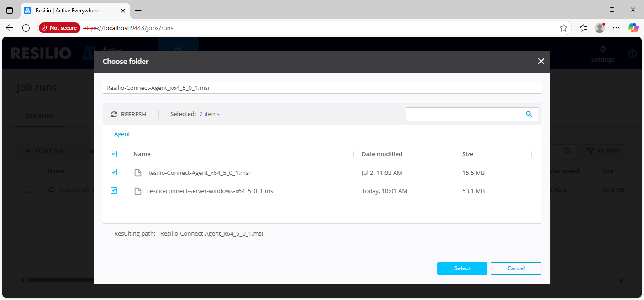644x300 pixels.
Task: Navigate to the Agent breadcrumb link
Action: (x=122, y=134)
